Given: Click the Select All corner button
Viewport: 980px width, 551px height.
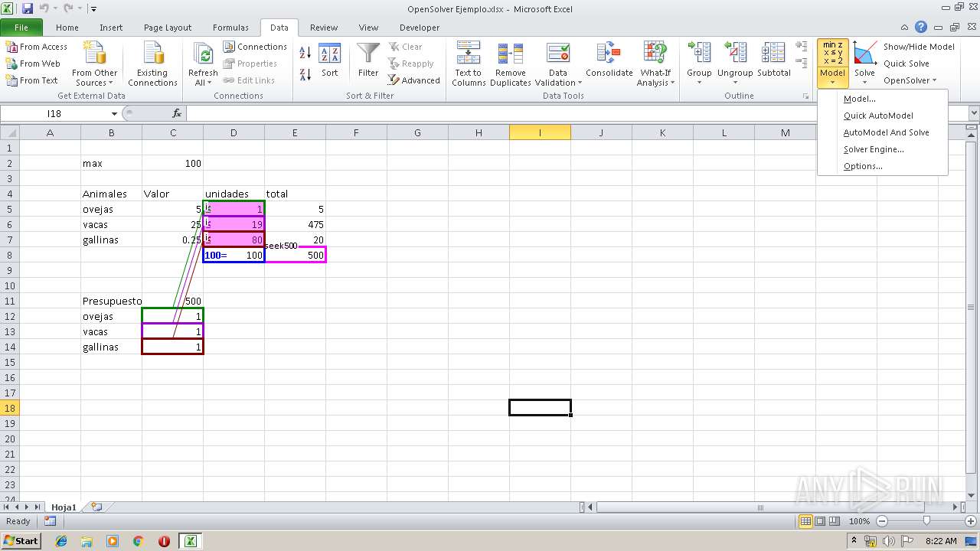Looking at the screenshot, I should coord(10,132).
